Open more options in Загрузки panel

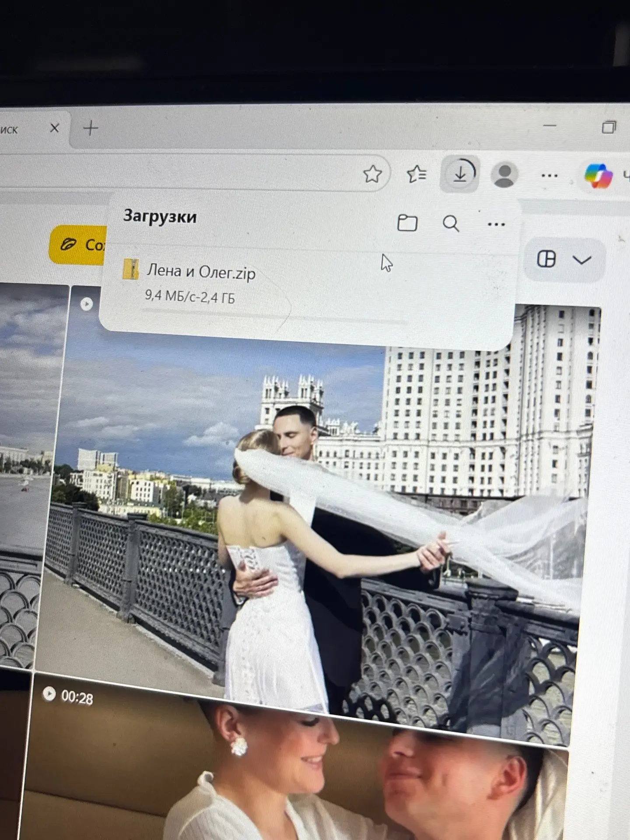(496, 225)
